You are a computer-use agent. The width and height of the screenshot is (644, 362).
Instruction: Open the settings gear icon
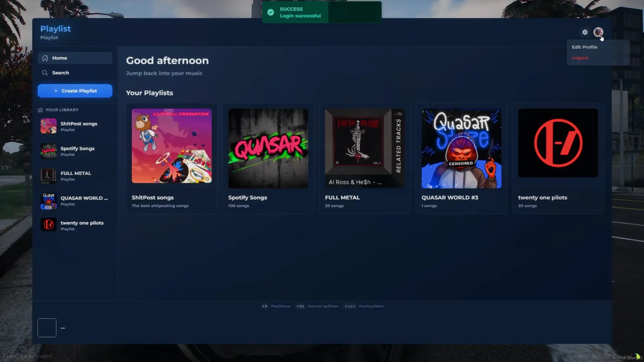[x=585, y=32]
